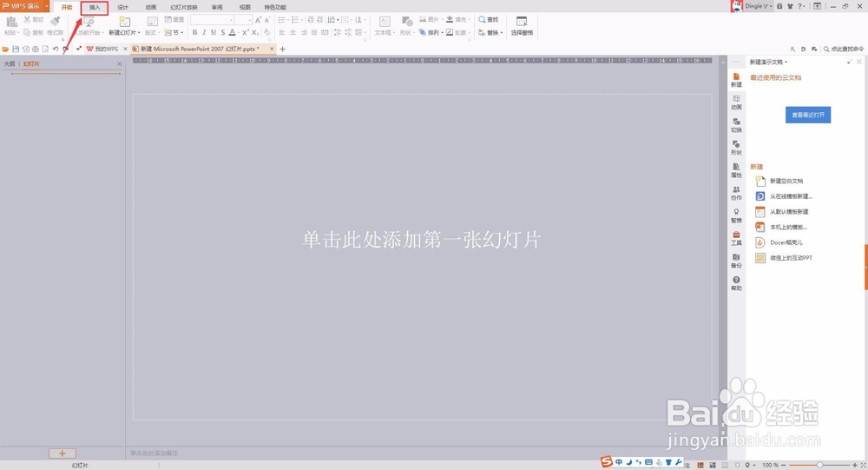868x470 pixels.
Task: Select the 幻灯片放映 (Slide Show) tab
Action: tap(184, 7)
